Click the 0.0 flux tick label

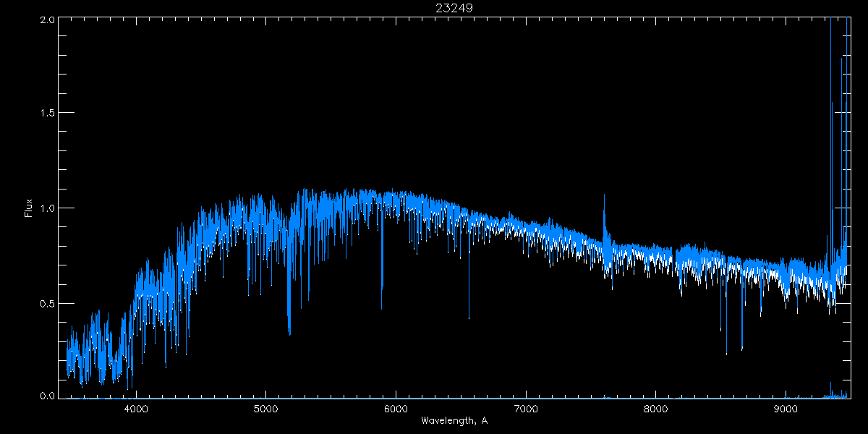pyautogui.click(x=47, y=396)
